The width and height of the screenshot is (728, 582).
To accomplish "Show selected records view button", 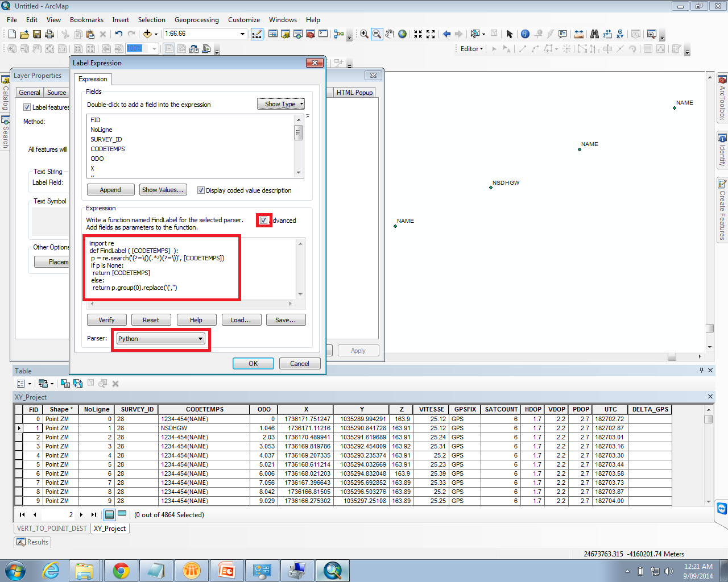I will pos(122,514).
